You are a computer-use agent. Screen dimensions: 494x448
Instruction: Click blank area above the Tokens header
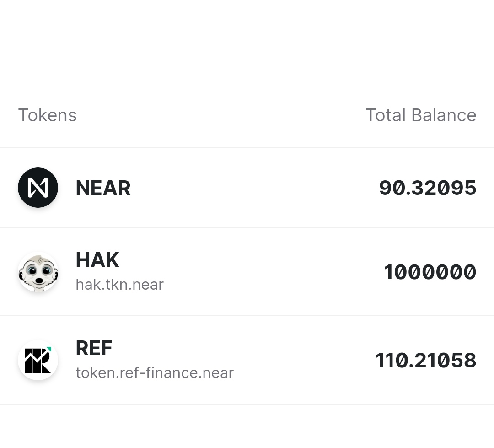(x=247, y=46)
